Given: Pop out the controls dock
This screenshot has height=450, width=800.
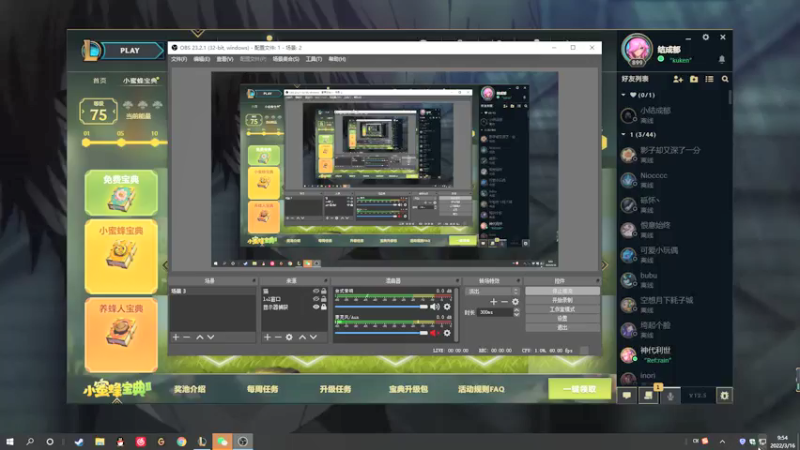Looking at the screenshot, I should coord(597,281).
